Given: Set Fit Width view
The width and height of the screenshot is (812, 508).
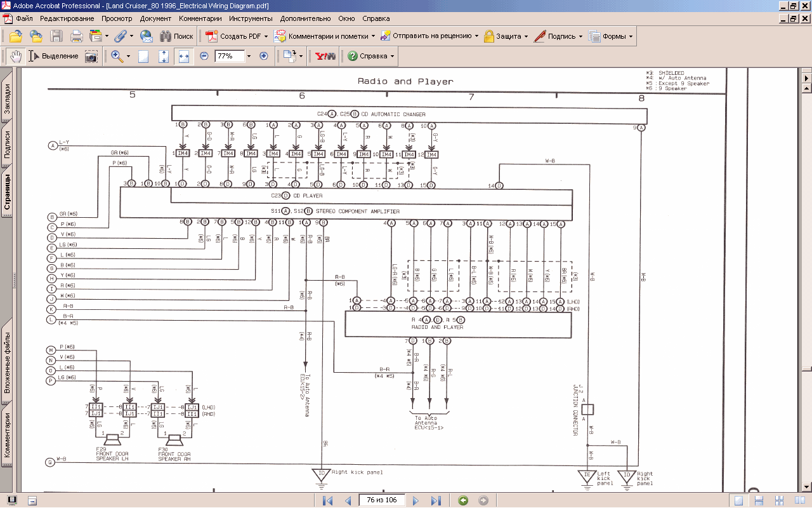Looking at the screenshot, I should tap(184, 56).
